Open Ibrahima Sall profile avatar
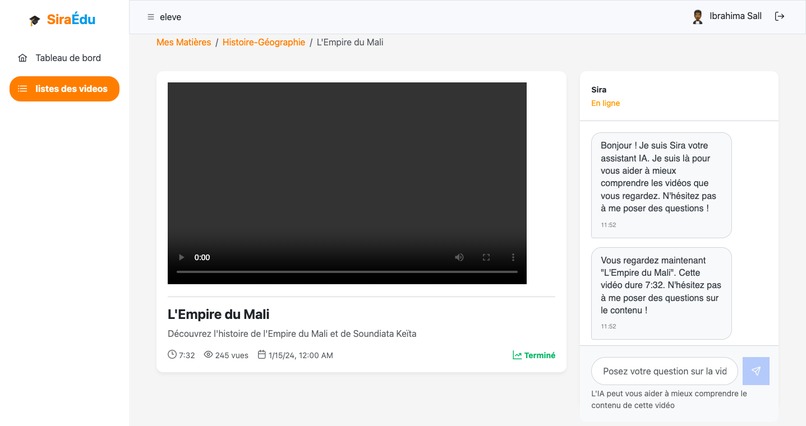Viewport: 806px width, 426px height. pos(698,16)
